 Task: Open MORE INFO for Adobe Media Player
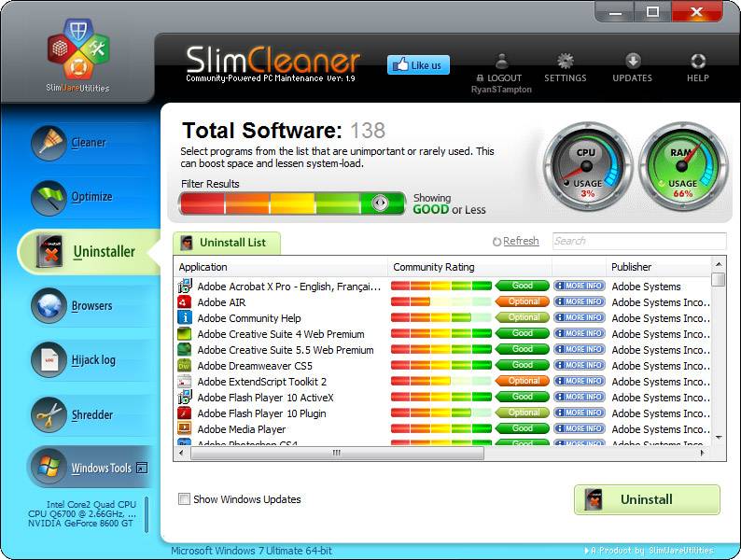(x=580, y=428)
